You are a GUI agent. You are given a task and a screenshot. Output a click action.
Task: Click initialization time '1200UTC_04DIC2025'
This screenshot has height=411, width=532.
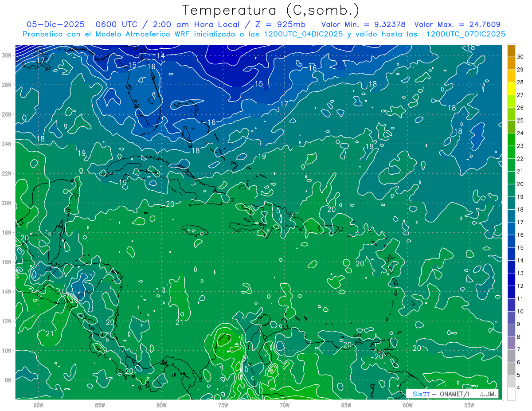303,34
